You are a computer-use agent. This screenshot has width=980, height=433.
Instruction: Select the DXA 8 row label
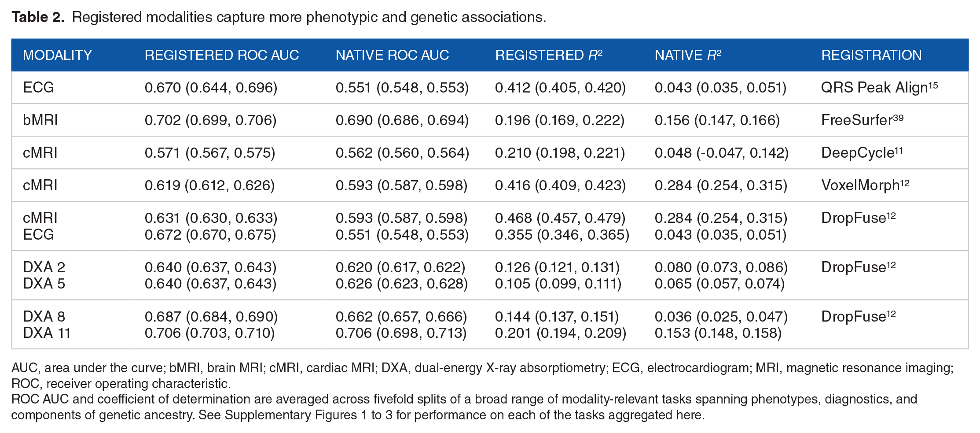[x=44, y=316]
